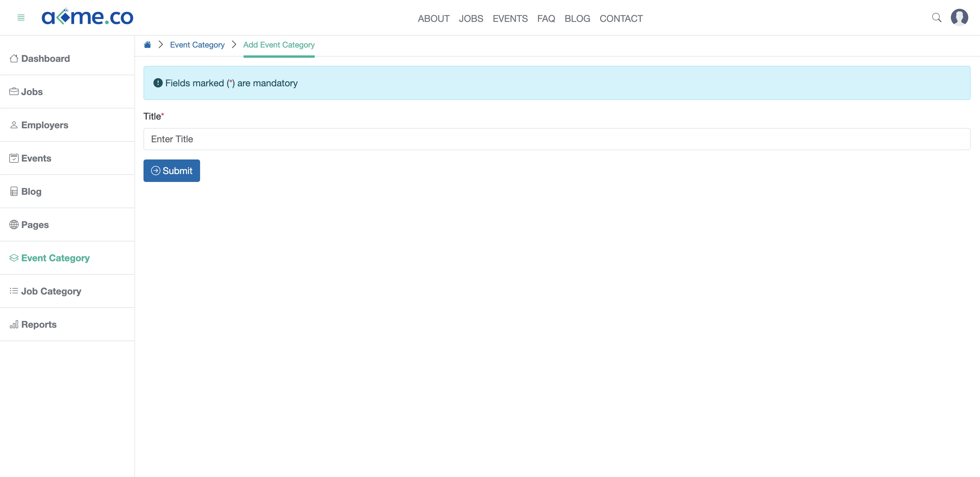
Task: Open Employers in the sidebar
Action: tap(67, 125)
